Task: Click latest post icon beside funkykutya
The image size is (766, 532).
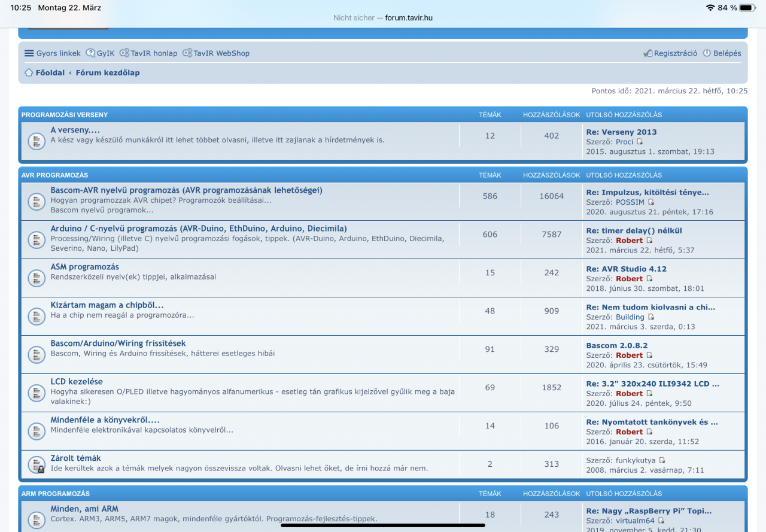Action: click(661, 461)
